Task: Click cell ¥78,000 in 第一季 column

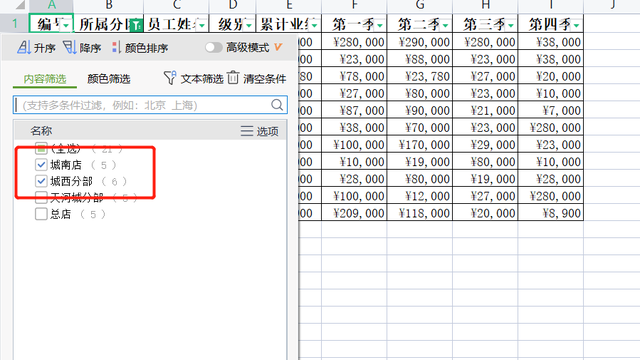Action: click(354, 76)
